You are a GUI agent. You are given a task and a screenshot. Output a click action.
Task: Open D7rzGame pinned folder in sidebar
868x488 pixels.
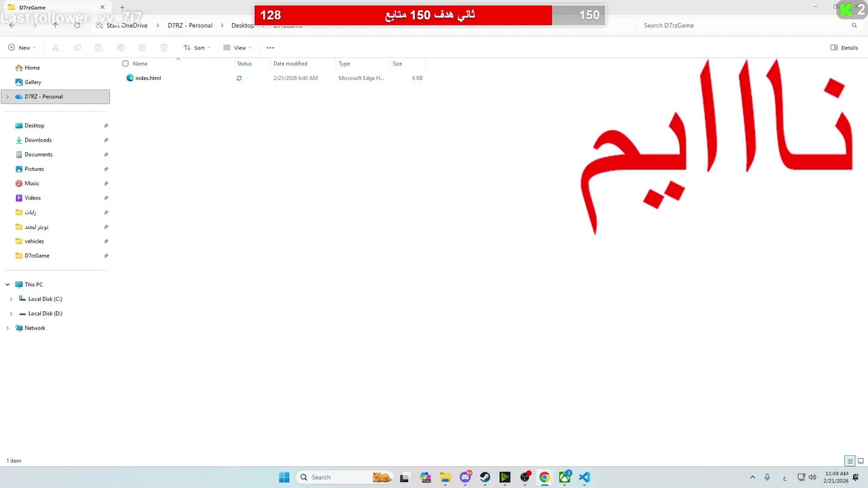(37, 256)
